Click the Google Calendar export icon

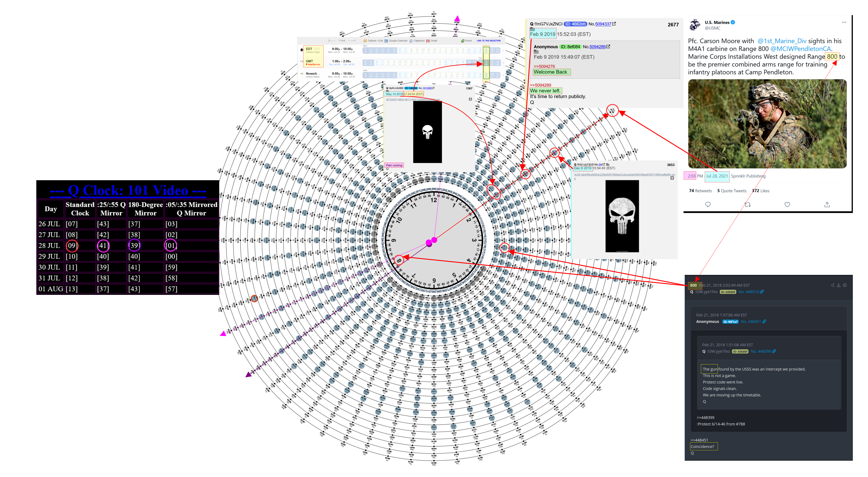[x=386, y=41]
